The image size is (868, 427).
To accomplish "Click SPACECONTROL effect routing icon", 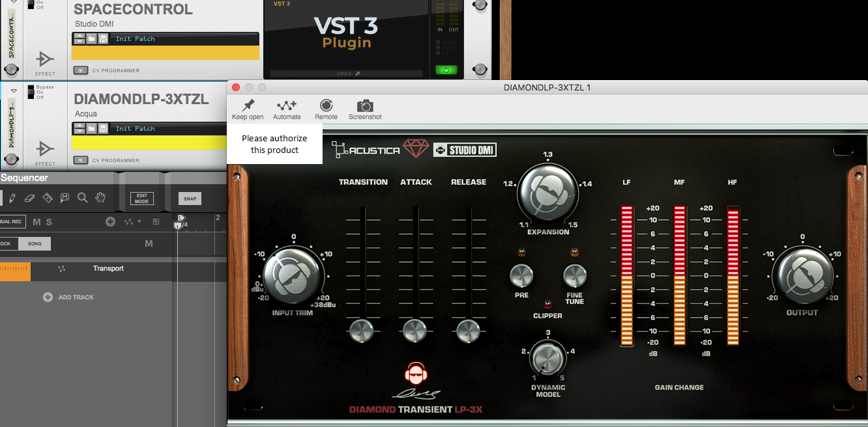I will 45,59.
